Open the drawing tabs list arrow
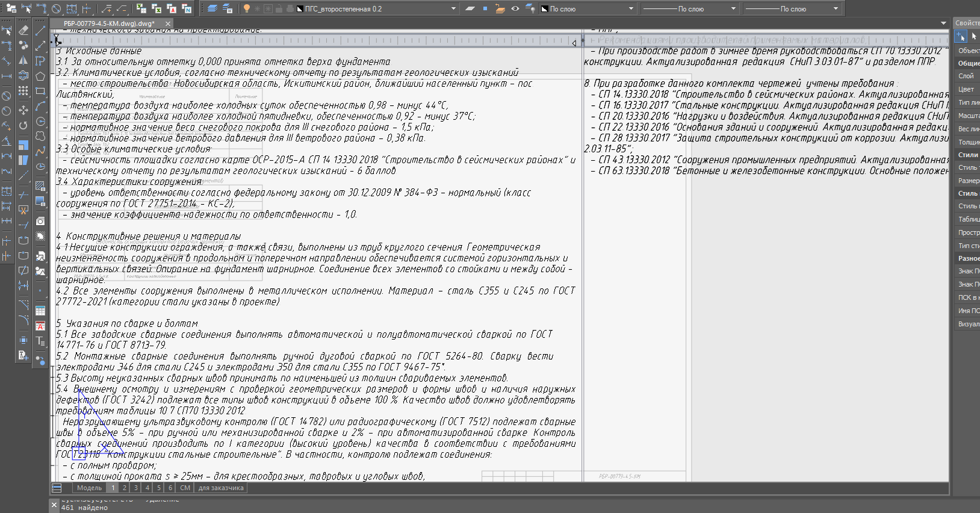This screenshot has width=980, height=513. (943, 23)
